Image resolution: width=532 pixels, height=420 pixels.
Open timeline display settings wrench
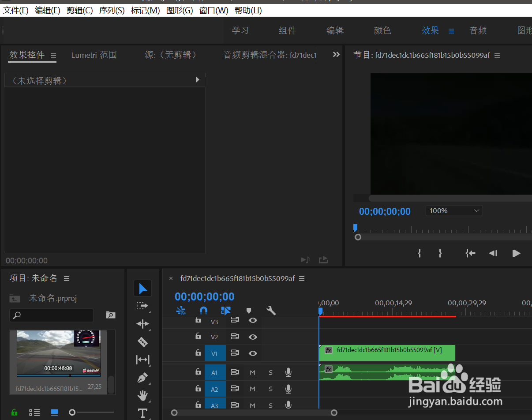tap(271, 311)
